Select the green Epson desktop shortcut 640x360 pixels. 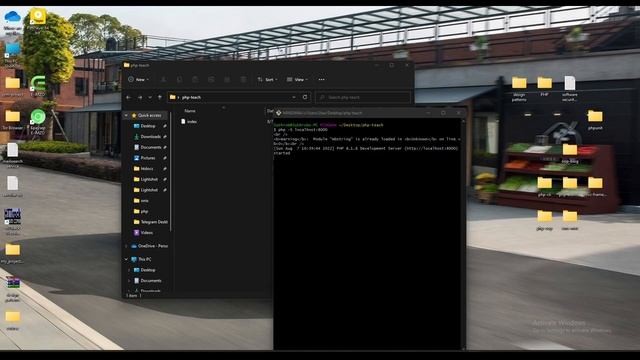38,121
